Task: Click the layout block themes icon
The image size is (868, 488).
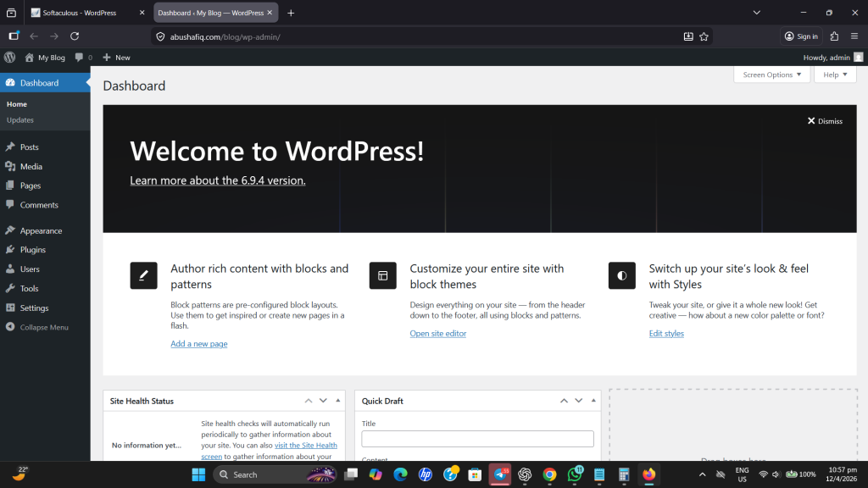Action: tap(382, 275)
